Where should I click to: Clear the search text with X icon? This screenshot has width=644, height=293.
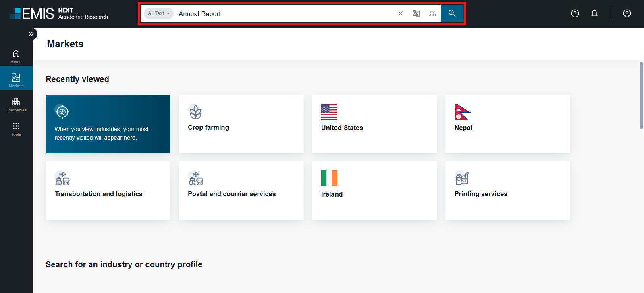pyautogui.click(x=401, y=13)
